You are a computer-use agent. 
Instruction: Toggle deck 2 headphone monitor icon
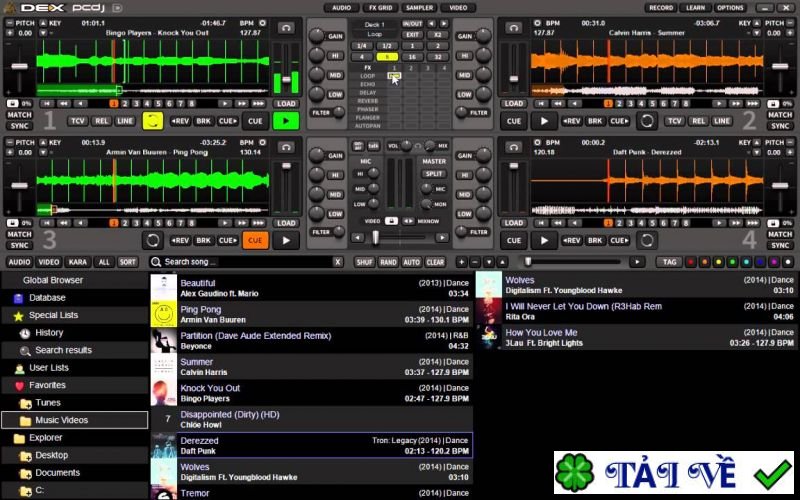(514, 28)
